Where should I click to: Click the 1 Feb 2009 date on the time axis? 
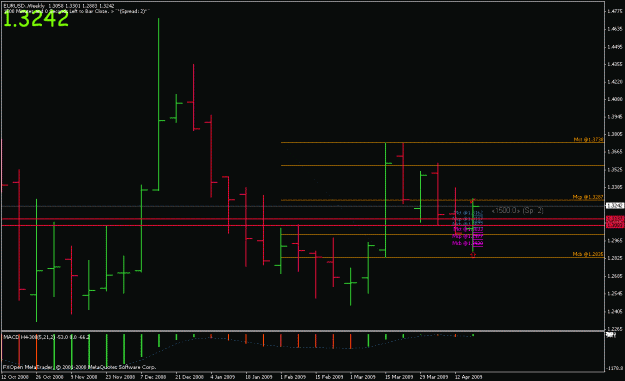(293, 377)
